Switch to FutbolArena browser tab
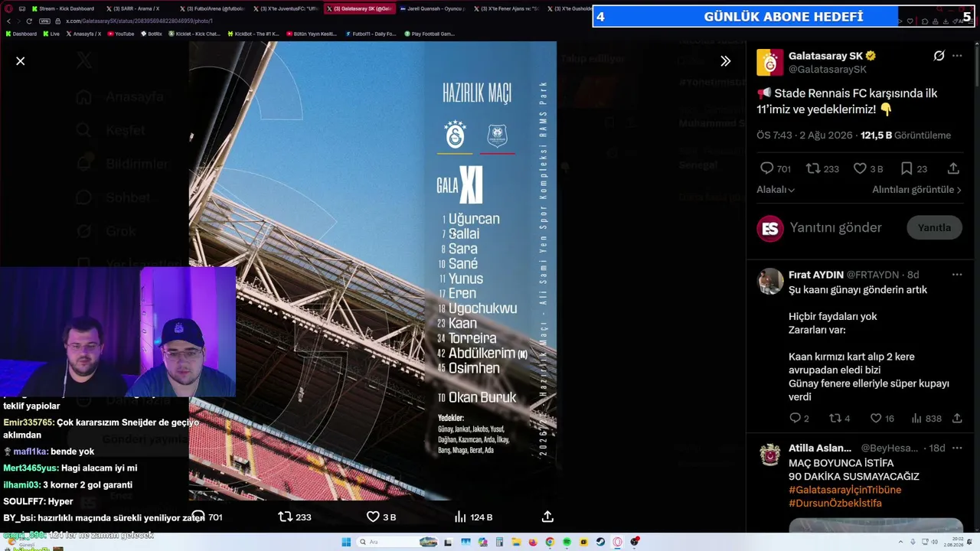The height and width of the screenshot is (551, 980). pyautogui.click(x=211, y=9)
